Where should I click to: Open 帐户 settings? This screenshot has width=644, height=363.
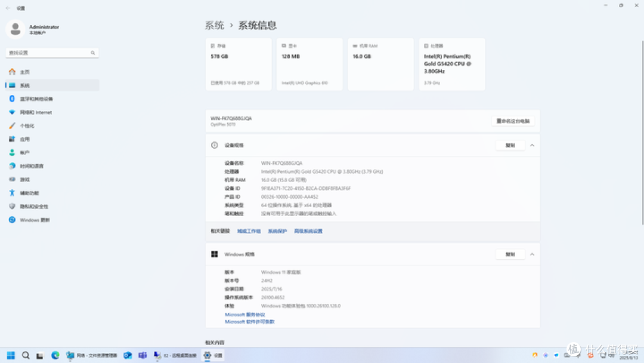pyautogui.click(x=52, y=152)
